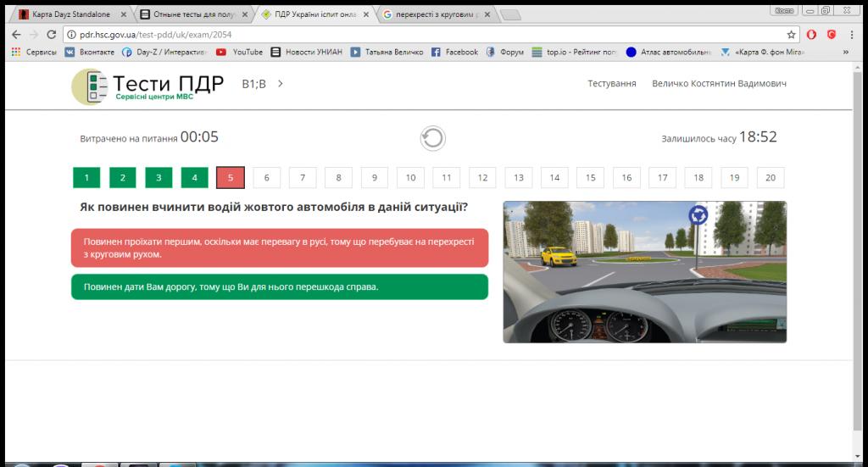Go to question 6
The width and height of the screenshot is (868, 467).
[266, 177]
